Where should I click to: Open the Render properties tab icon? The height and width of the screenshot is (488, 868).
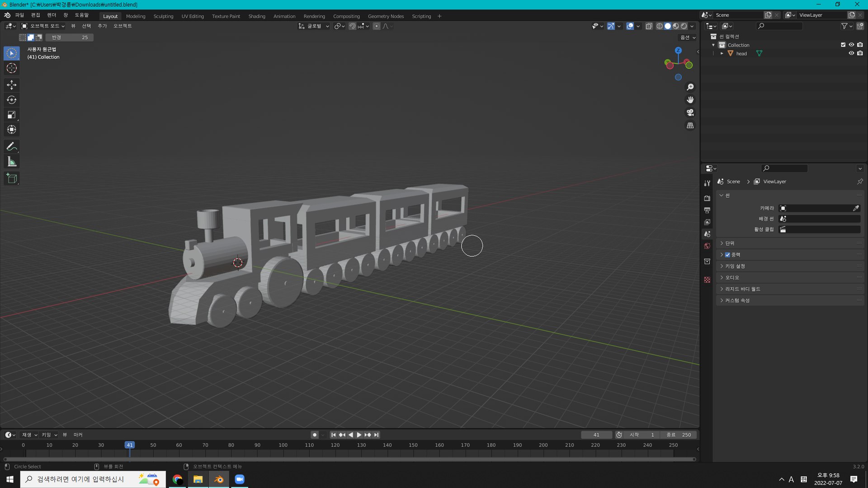(707, 198)
